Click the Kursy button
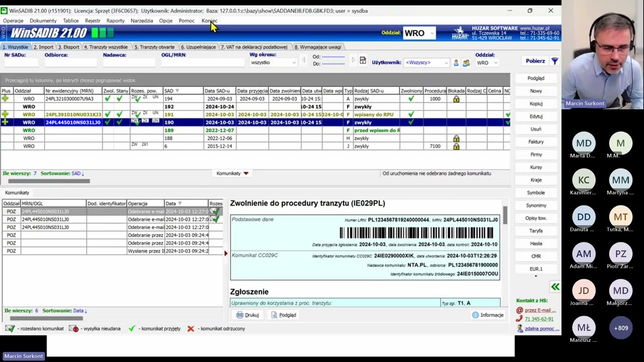 click(536, 167)
